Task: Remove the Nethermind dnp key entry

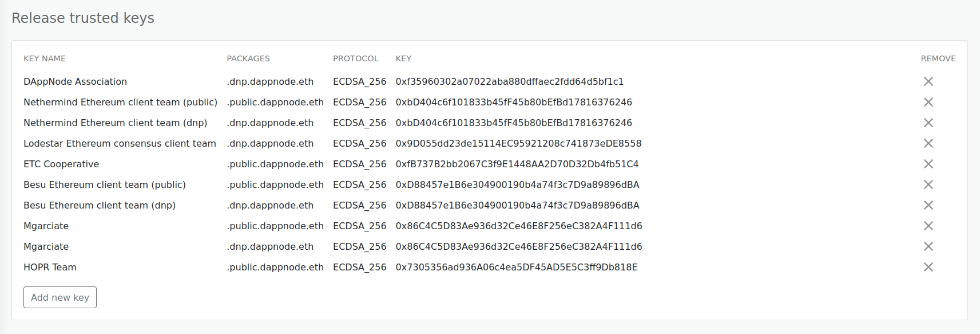Action: 928,123
